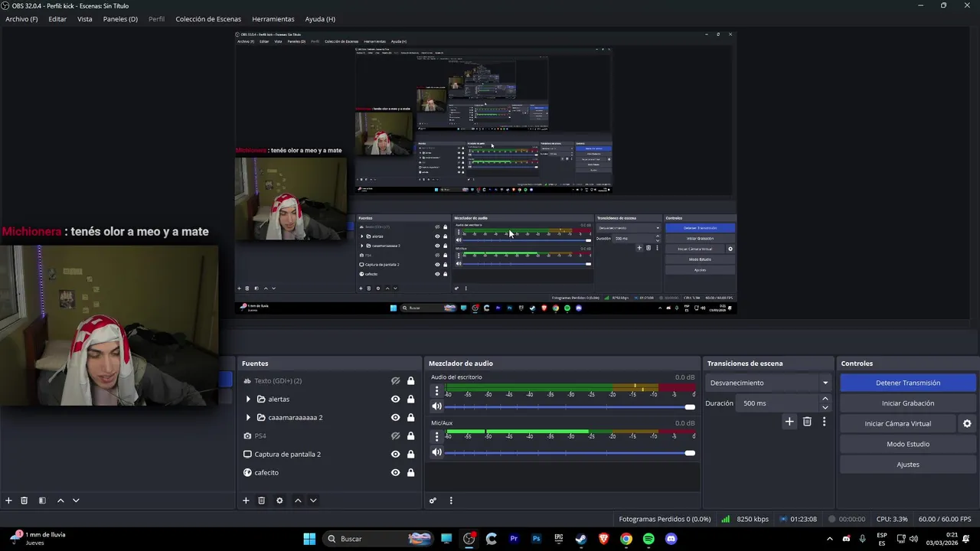The height and width of the screenshot is (551, 980).
Task: Move scene up arrow
Action: (x=60, y=500)
